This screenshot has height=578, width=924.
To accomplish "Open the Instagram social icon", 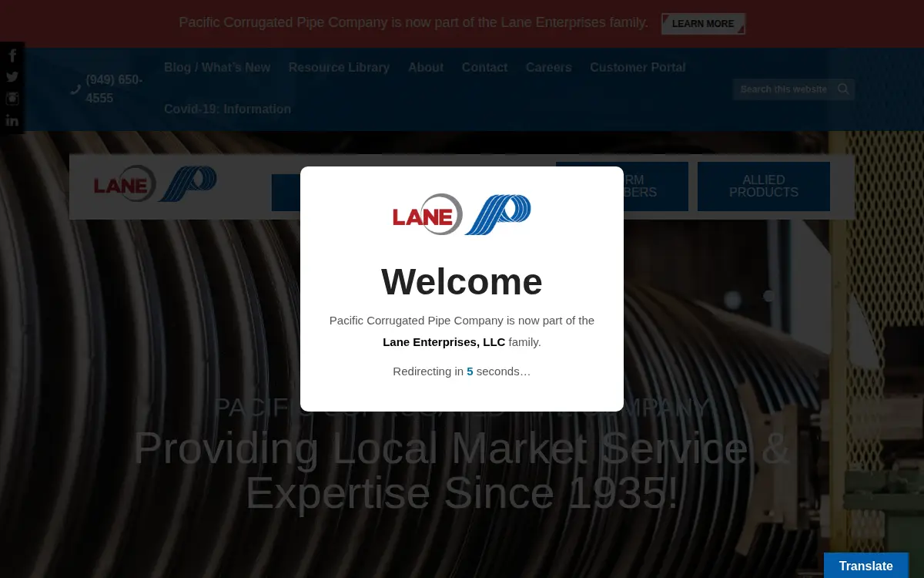I will tap(12, 99).
